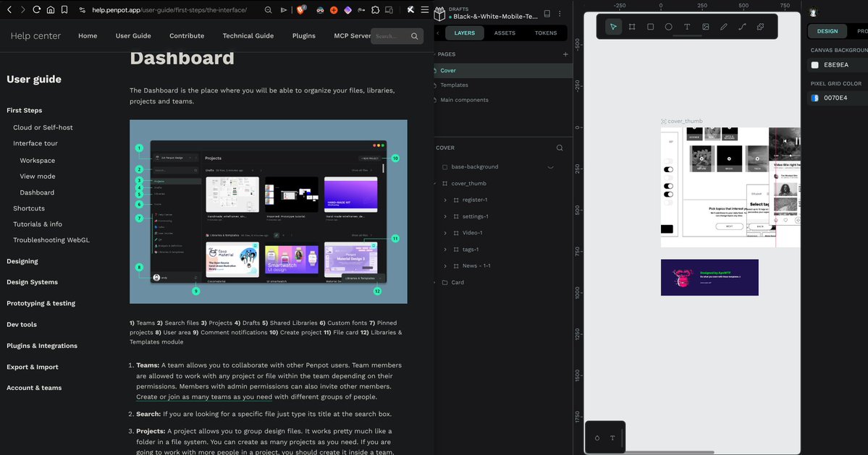Image resolution: width=868 pixels, height=455 pixels.
Task: Click the library book icon beside file name
Action: coord(547,14)
